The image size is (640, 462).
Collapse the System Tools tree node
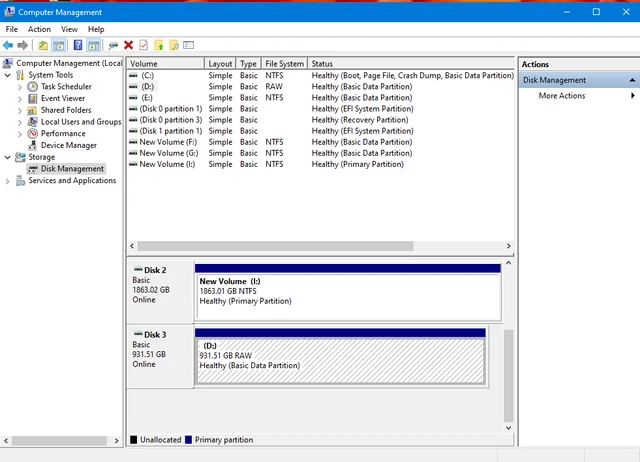(x=8, y=75)
